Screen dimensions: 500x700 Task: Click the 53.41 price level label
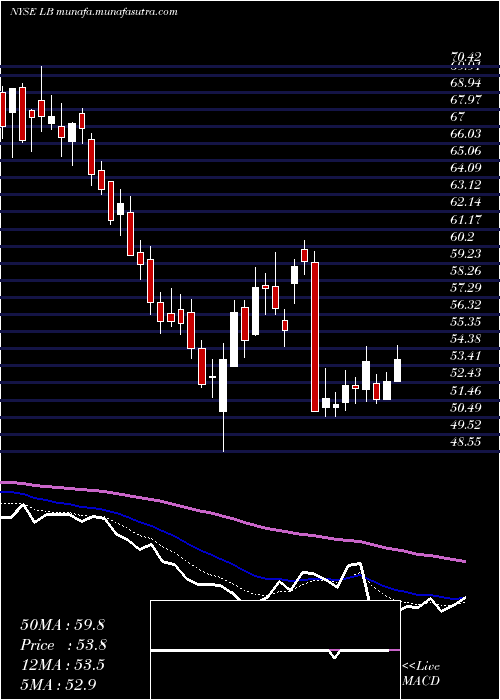[x=466, y=356]
